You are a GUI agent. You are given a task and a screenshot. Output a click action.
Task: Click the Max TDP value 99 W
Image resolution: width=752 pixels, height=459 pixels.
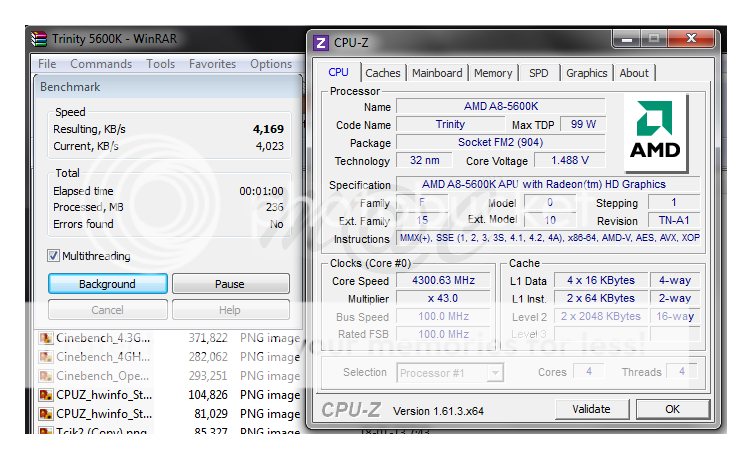583,124
